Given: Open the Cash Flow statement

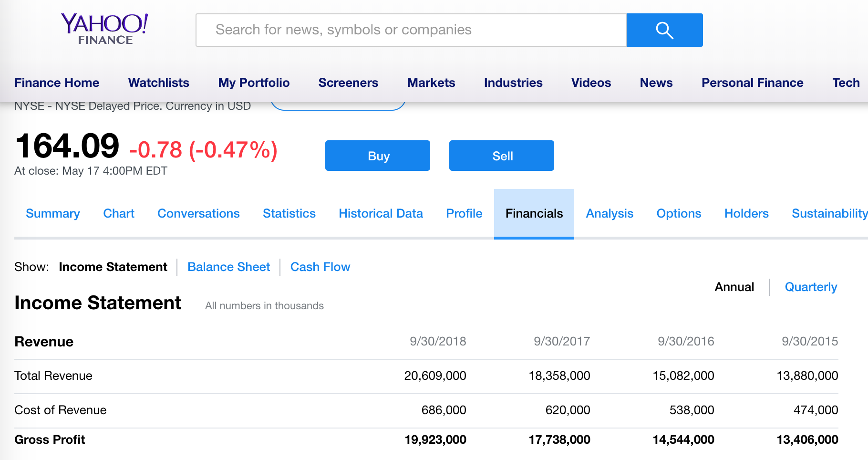Looking at the screenshot, I should pos(320,267).
